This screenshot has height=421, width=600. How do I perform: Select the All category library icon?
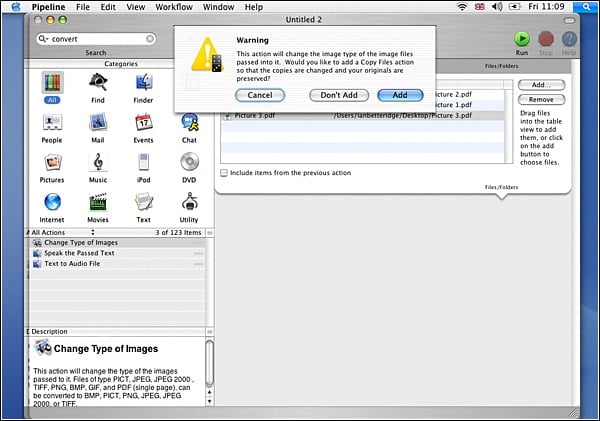[52, 83]
